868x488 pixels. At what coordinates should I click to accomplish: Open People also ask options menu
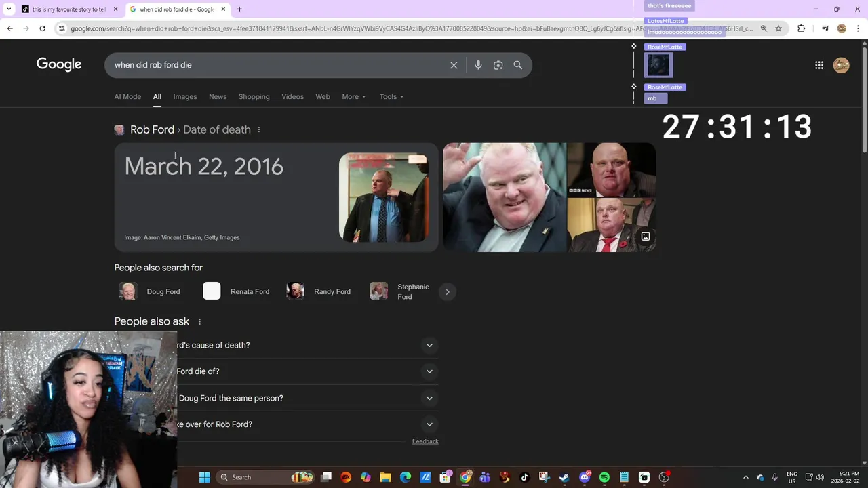tap(199, 321)
